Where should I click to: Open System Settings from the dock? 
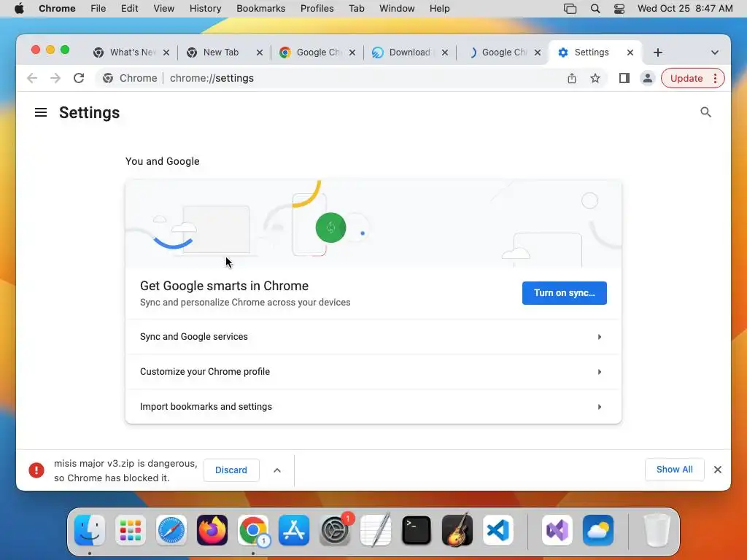[x=334, y=530]
